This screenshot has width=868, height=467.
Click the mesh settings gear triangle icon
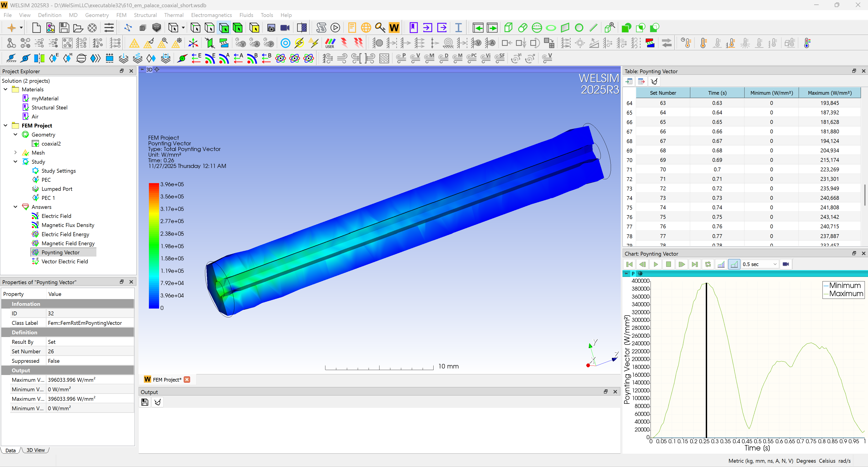(x=177, y=43)
